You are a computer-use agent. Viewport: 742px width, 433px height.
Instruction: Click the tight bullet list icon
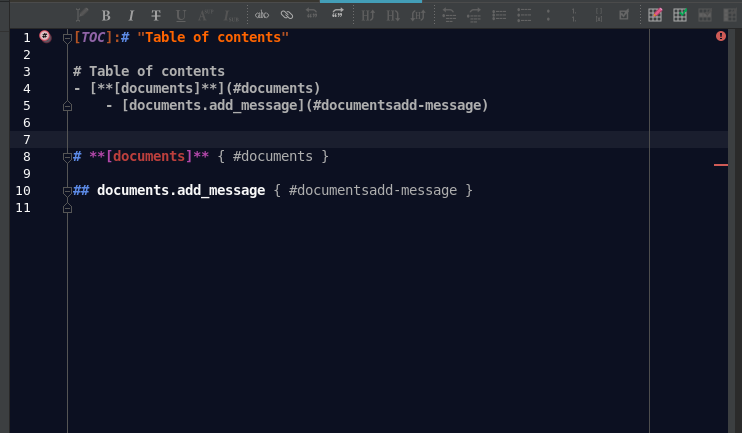[x=499, y=16]
